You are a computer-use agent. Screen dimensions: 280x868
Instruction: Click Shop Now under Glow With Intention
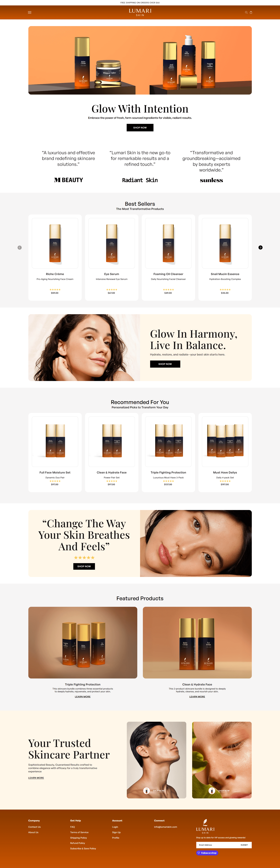click(x=140, y=127)
